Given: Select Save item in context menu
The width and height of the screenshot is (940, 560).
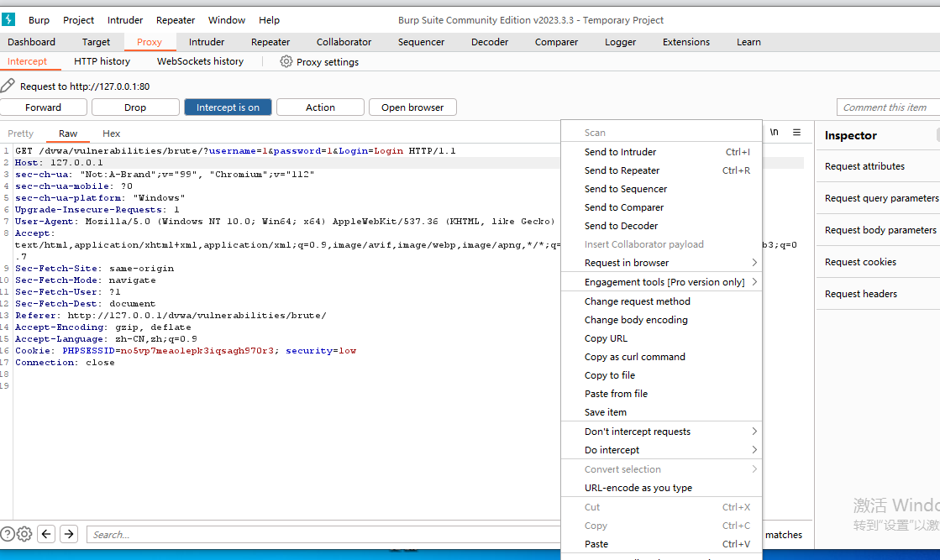Looking at the screenshot, I should (661, 412).
